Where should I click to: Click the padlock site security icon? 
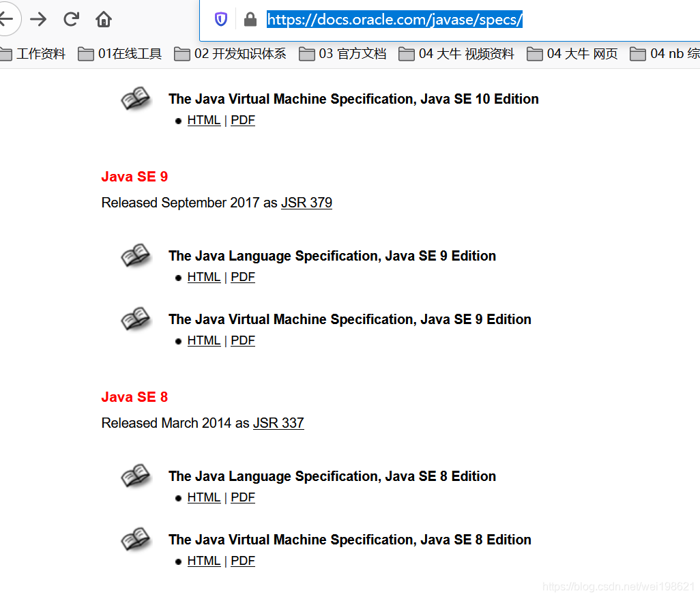(250, 19)
